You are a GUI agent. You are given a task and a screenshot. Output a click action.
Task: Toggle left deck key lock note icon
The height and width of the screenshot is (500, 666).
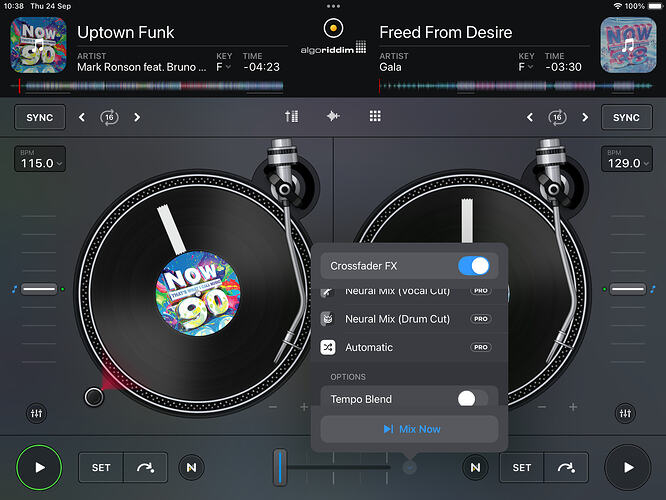[x=14, y=289]
